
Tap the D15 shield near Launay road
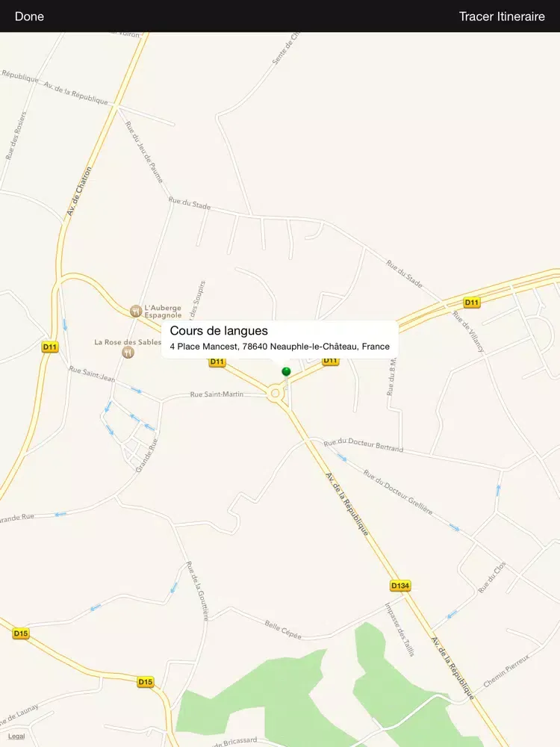(146, 682)
